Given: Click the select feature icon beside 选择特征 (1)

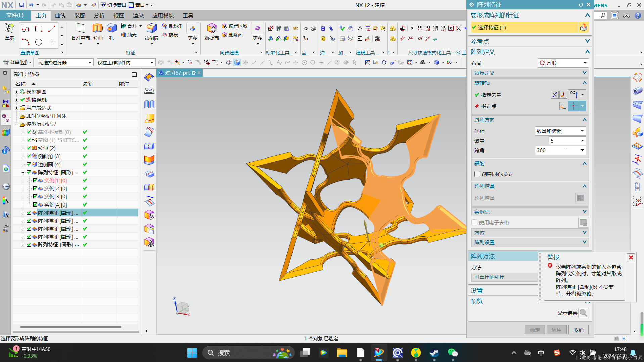Looking at the screenshot, I should (x=584, y=28).
